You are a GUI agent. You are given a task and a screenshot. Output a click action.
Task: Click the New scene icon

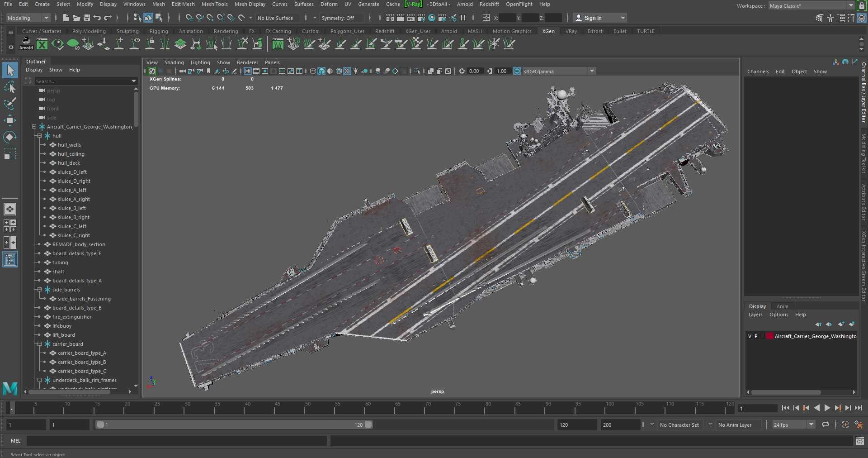click(66, 18)
